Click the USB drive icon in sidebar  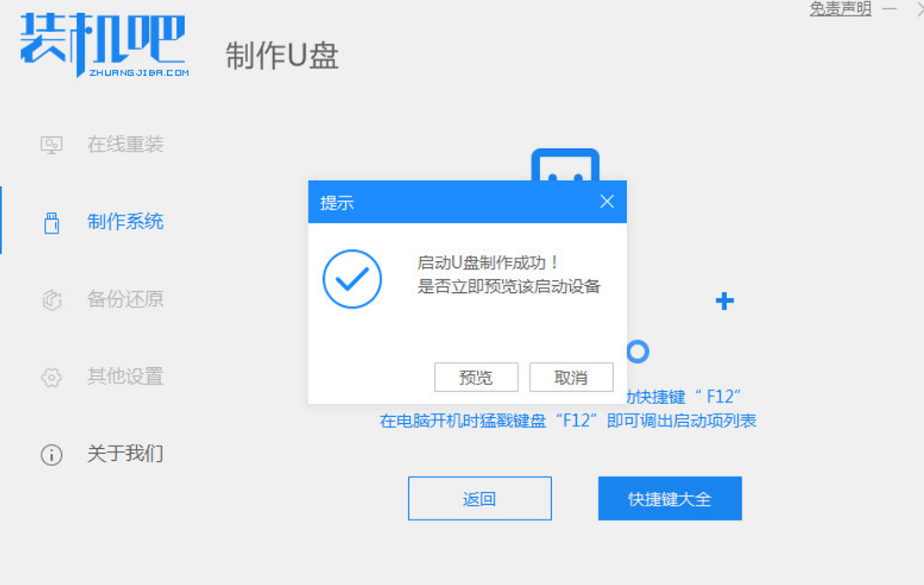[52, 223]
